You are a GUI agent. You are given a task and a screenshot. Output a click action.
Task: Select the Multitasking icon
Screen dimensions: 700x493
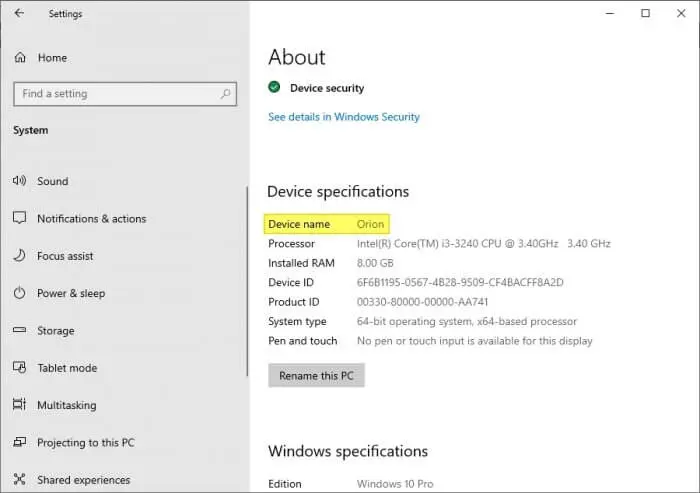20,405
